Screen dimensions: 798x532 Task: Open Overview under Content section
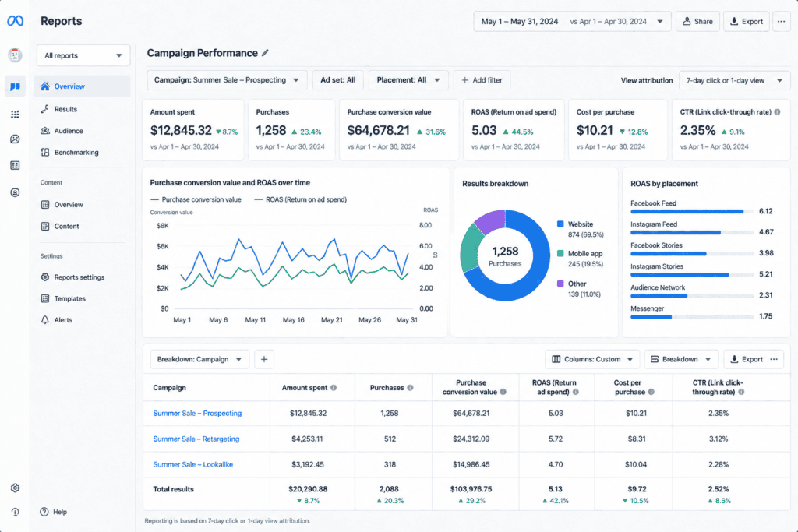coord(83,204)
